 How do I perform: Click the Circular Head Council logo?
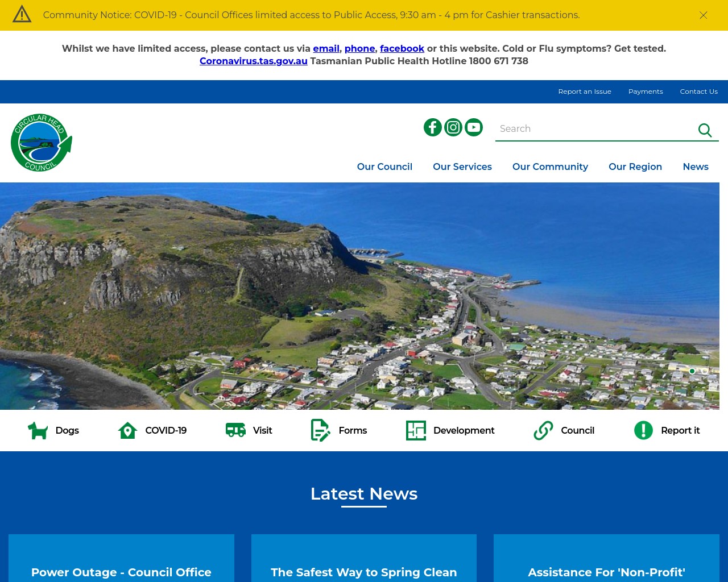tap(42, 143)
